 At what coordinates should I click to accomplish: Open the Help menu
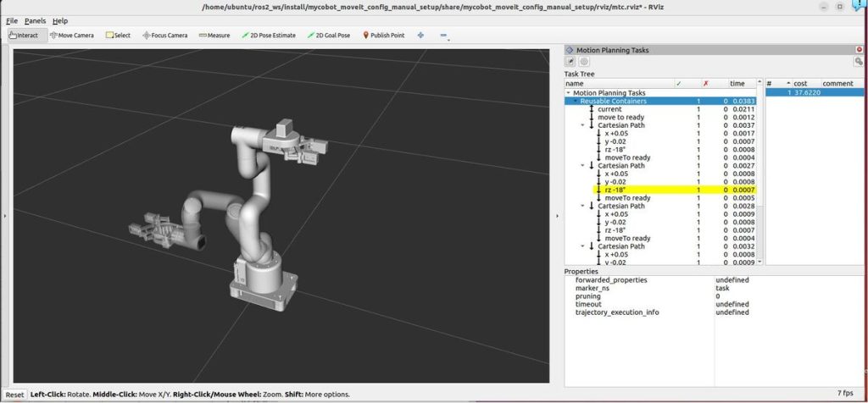60,20
